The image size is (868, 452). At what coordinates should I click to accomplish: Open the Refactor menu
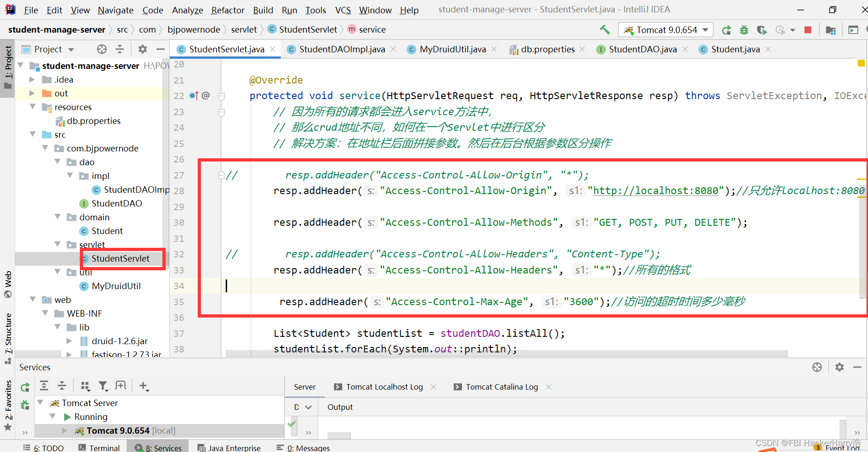pos(228,10)
